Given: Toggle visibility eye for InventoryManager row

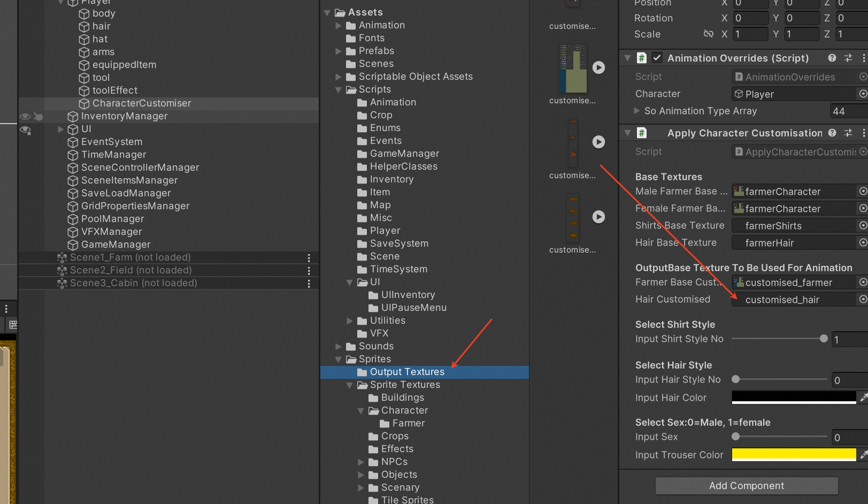Looking at the screenshot, I should point(25,116).
